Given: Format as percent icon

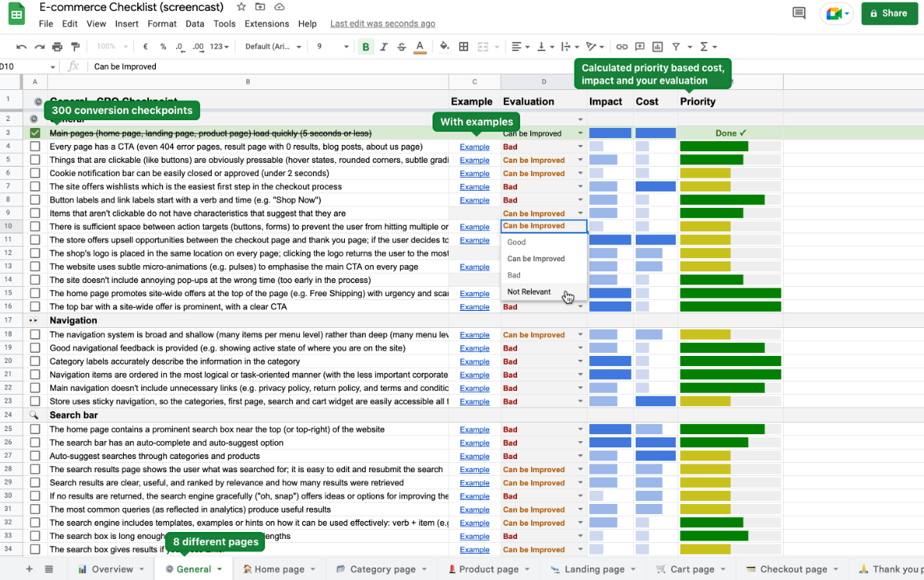Looking at the screenshot, I should click(163, 47).
